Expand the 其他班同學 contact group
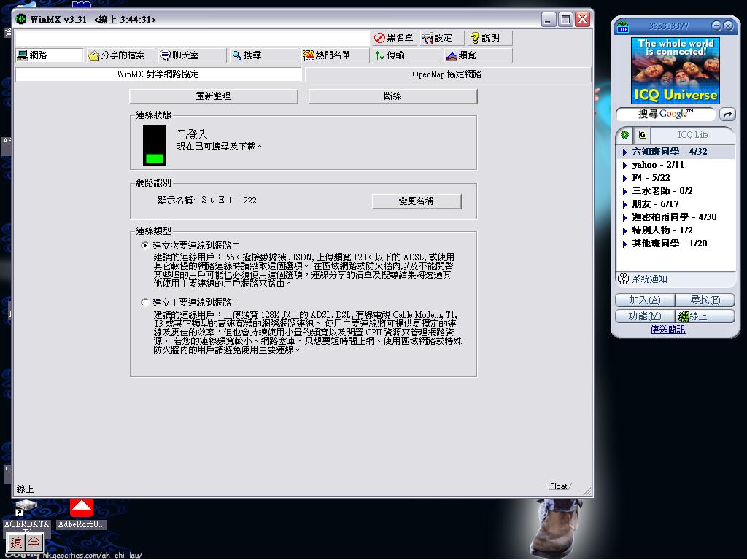The image size is (747, 560). tap(624, 244)
